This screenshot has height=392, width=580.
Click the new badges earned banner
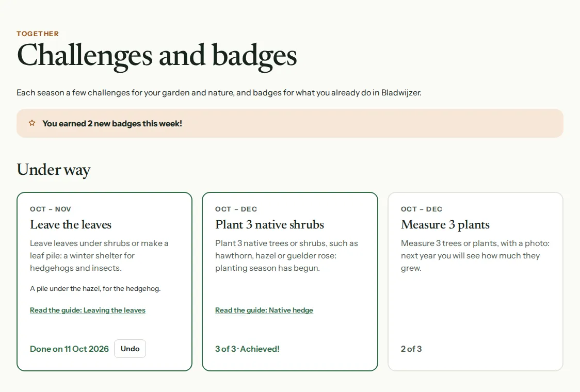(x=290, y=123)
